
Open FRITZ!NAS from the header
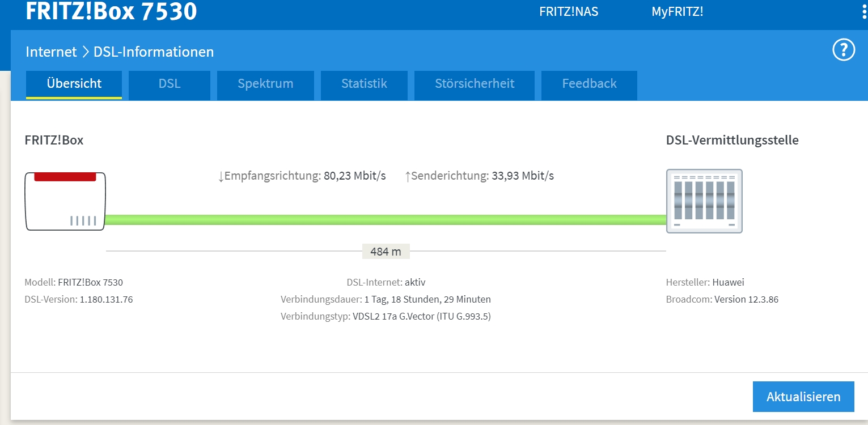[569, 11]
